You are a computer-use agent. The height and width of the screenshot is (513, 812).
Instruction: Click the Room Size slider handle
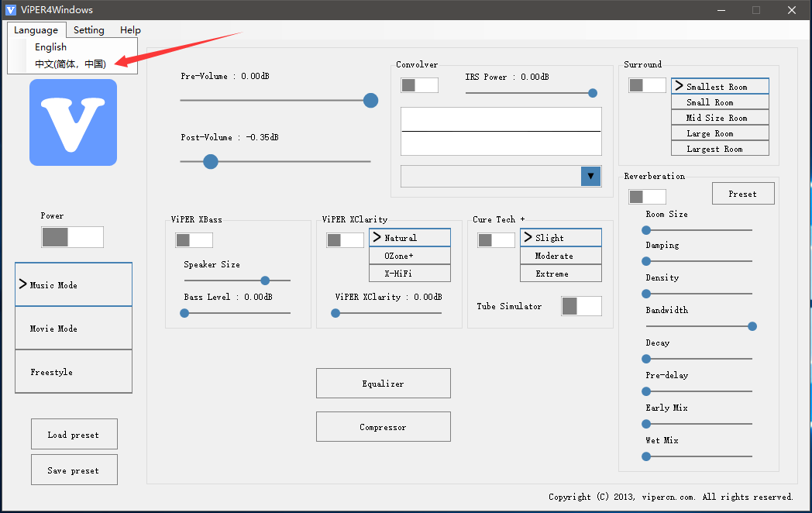[x=646, y=230]
